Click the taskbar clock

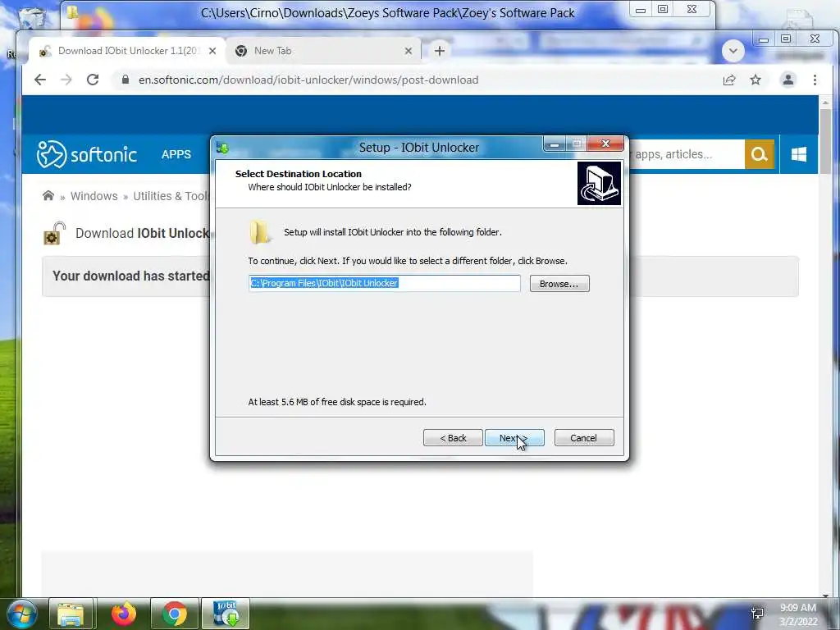point(797,614)
